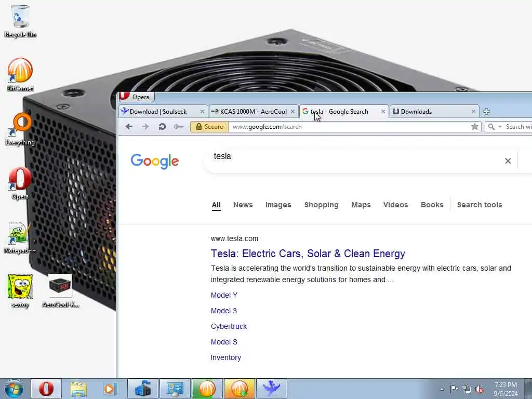Click the network tray icon
532x399 pixels.
coord(467,389)
